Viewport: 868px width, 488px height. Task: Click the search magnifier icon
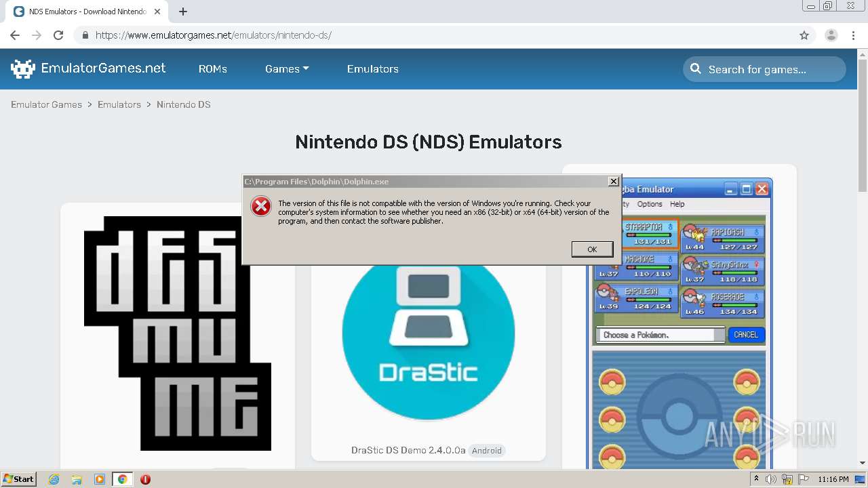click(696, 68)
